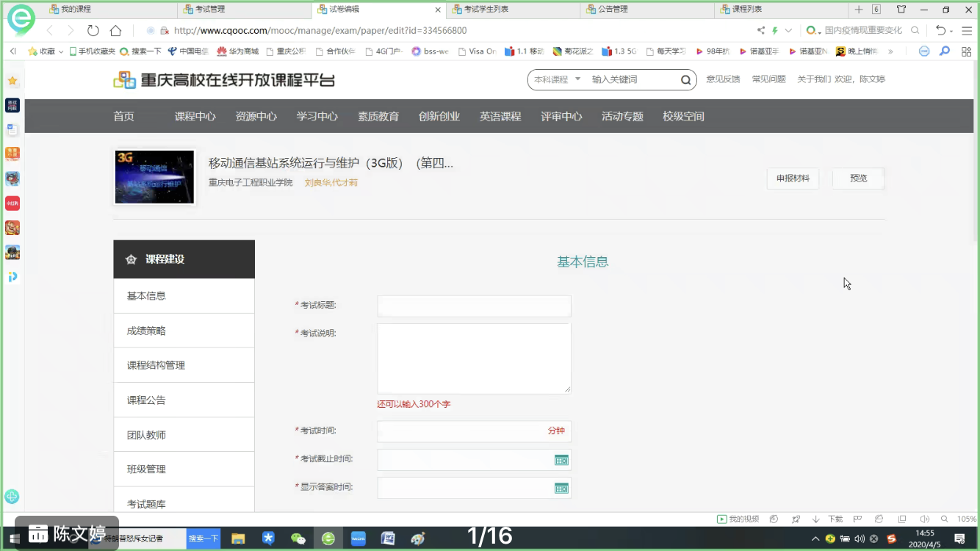Expand the chevron next to the lightning icon

tap(788, 31)
